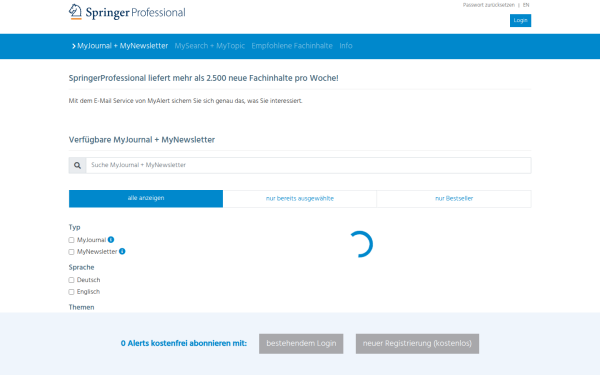The width and height of the screenshot is (600, 375).
Task: Tick the MyJournal type checkbox
Action: click(x=71, y=240)
